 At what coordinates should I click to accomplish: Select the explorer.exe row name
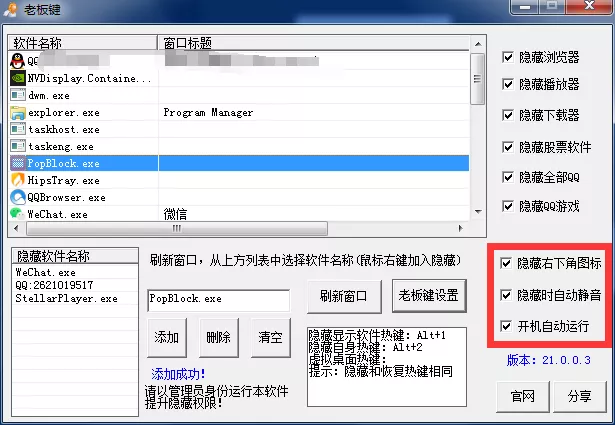pos(64,113)
